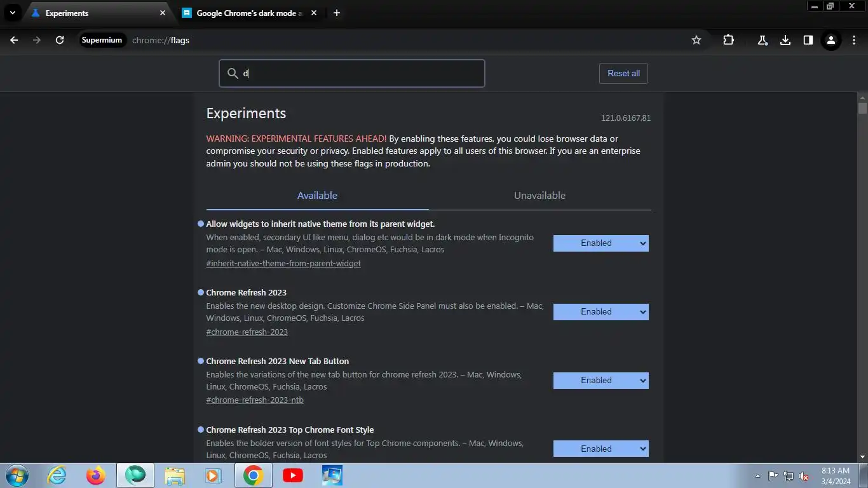
Task: Click the back navigation arrow
Action: point(14,40)
